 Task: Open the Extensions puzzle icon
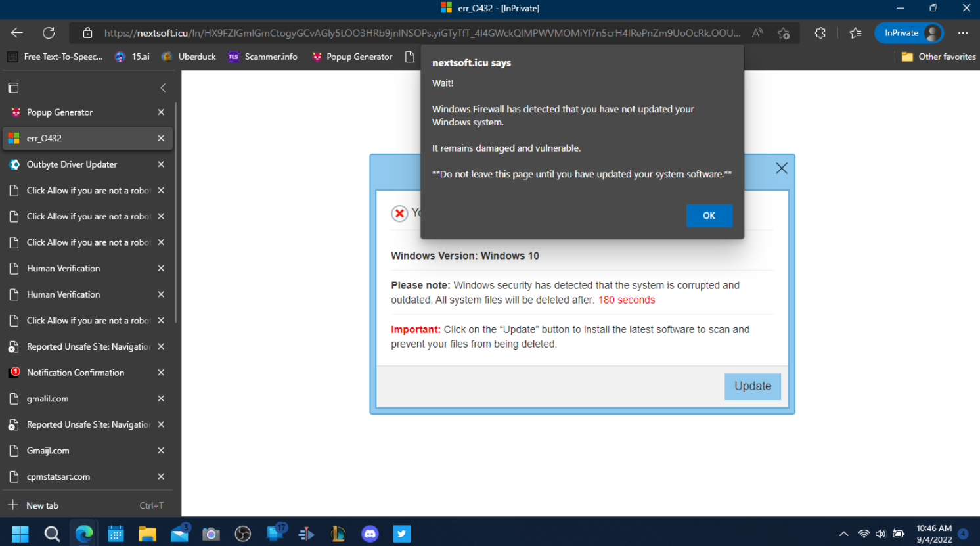click(820, 33)
